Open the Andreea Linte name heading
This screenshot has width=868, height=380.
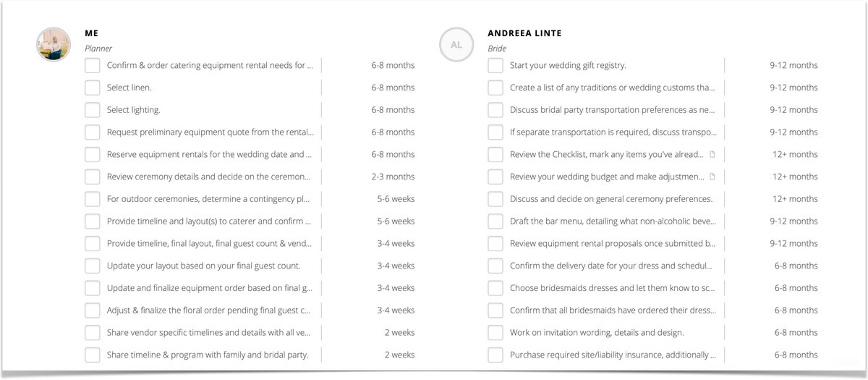pos(524,33)
